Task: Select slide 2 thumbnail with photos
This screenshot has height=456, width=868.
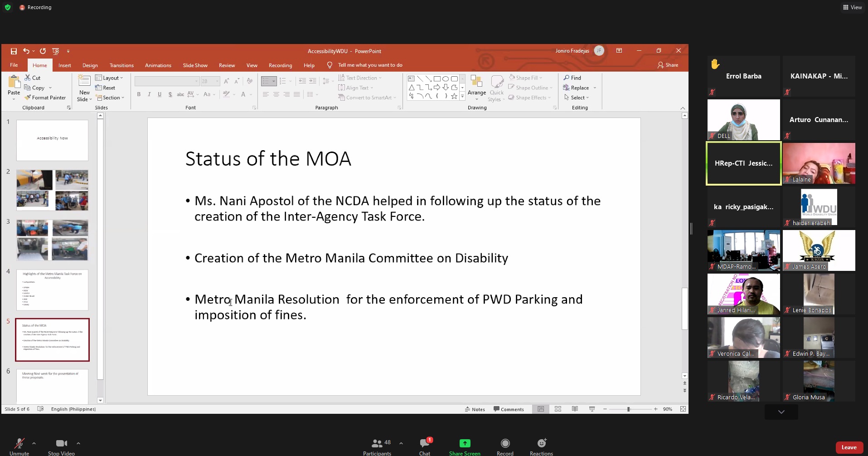Action: tap(52, 190)
